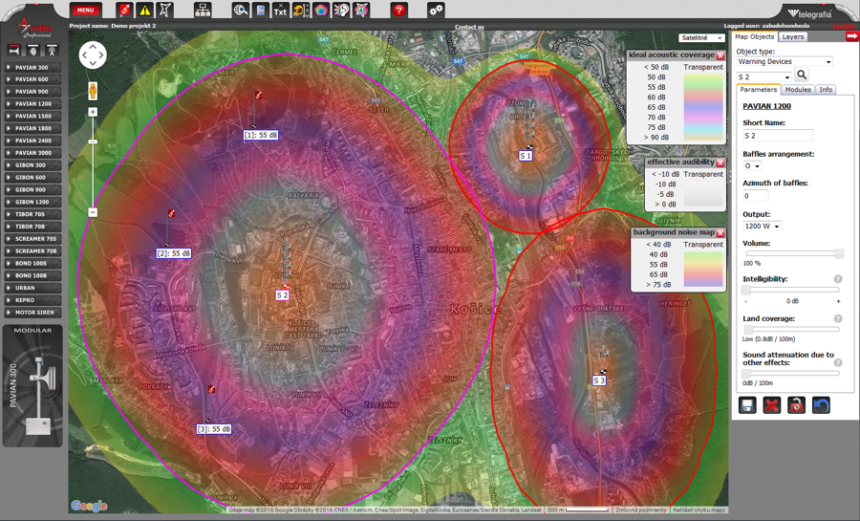Image resolution: width=860 pixels, height=521 pixels.
Task: Select the electronic siren horn category icon
Action: [14, 50]
